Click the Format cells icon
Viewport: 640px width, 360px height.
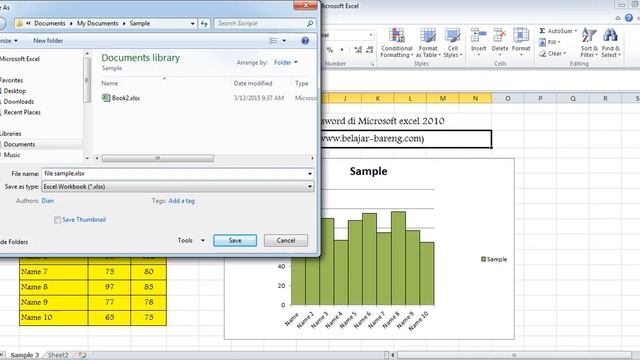521,35
